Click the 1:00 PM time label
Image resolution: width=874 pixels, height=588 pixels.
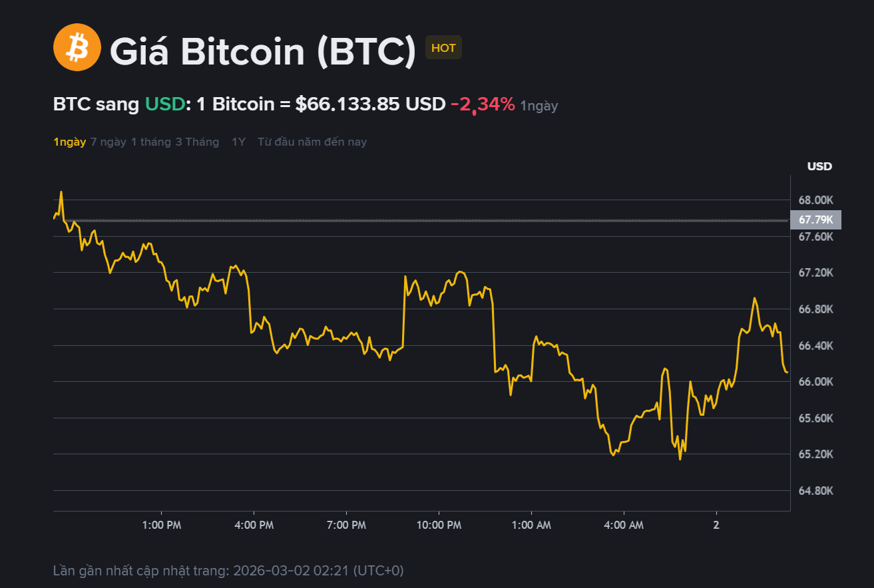click(x=161, y=525)
